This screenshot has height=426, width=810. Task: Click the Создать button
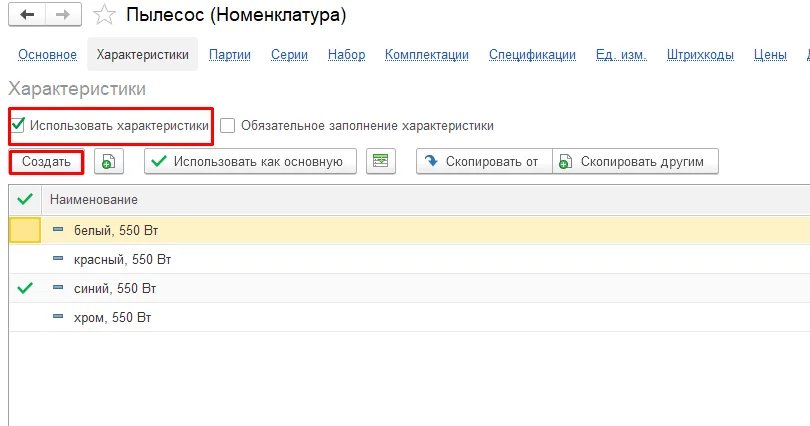46,162
